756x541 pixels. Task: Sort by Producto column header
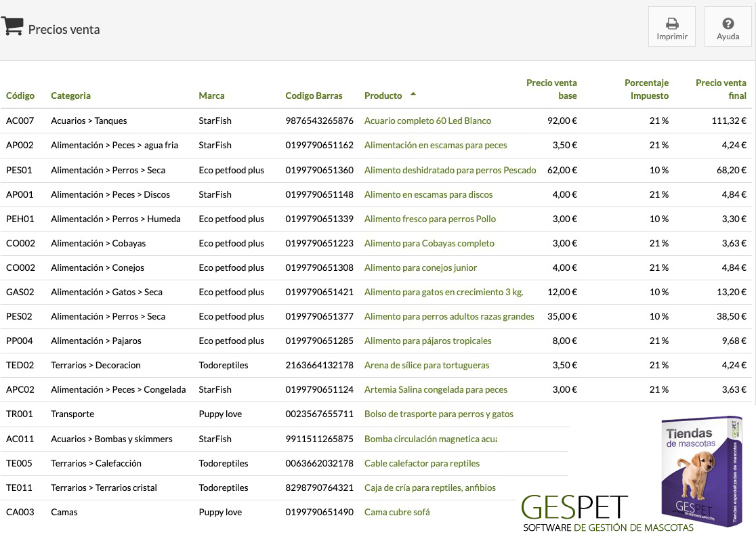383,95
